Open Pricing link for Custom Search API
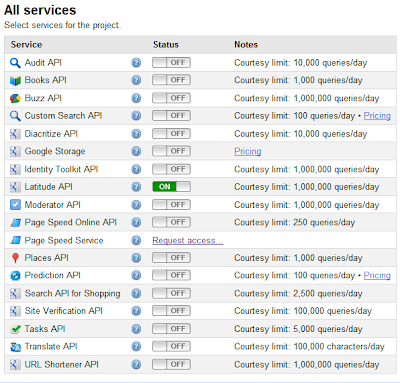The width and height of the screenshot is (400, 383). pos(377,116)
